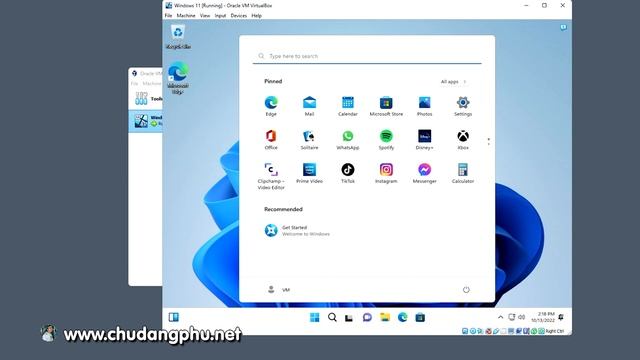Open the Devices menu in VirtualBox
Screen dimensions: 640x360
pos(238,16)
